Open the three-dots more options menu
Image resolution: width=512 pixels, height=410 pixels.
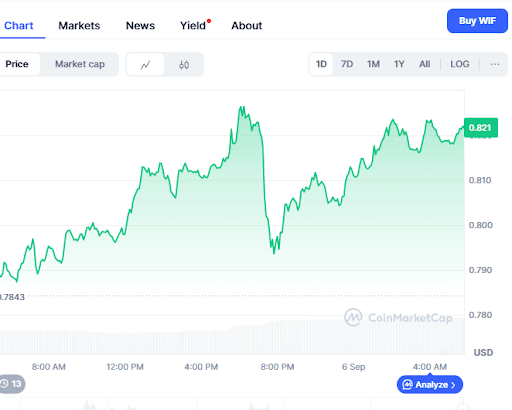point(495,64)
